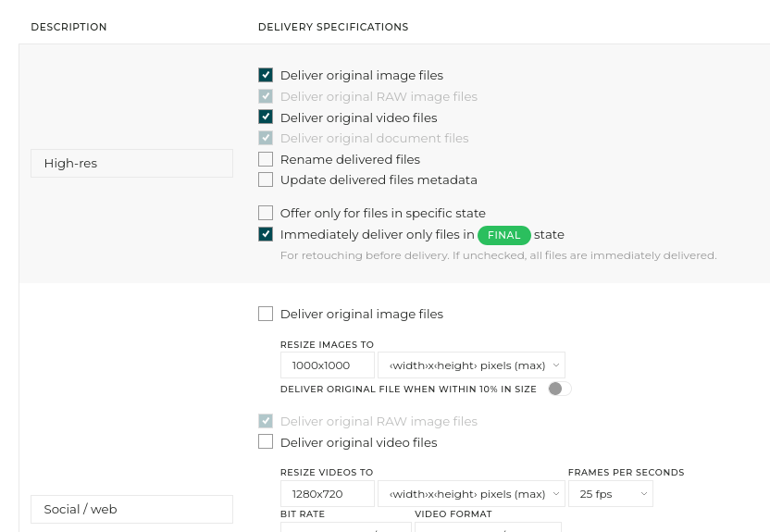Click the disabled RAW image files checkbox under High-res
The height and width of the screenshot is (532, 770).
tap(266, 96)
